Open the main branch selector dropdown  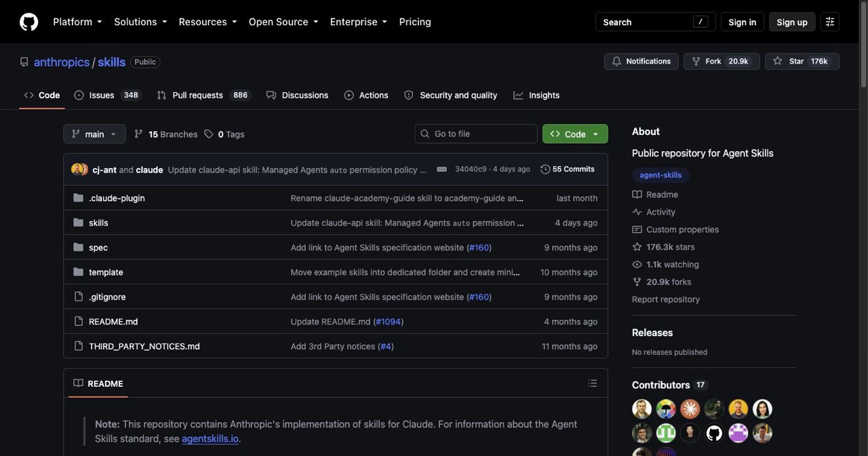[94, 134]
